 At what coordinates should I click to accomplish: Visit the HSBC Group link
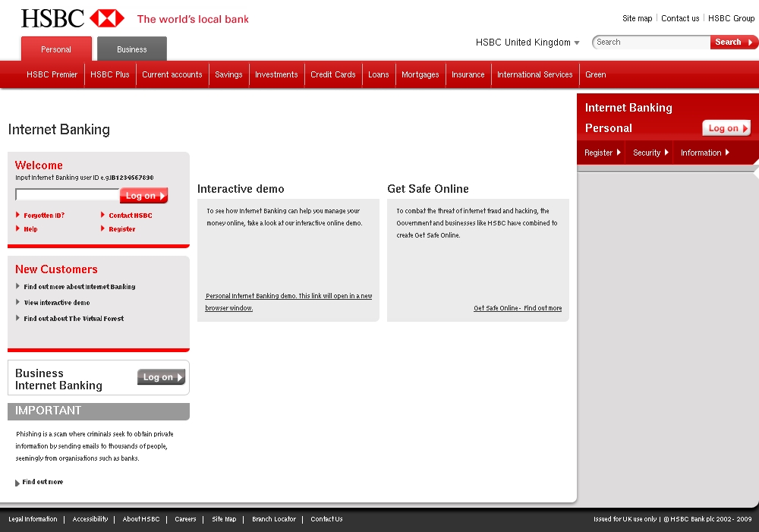(731, 18)
